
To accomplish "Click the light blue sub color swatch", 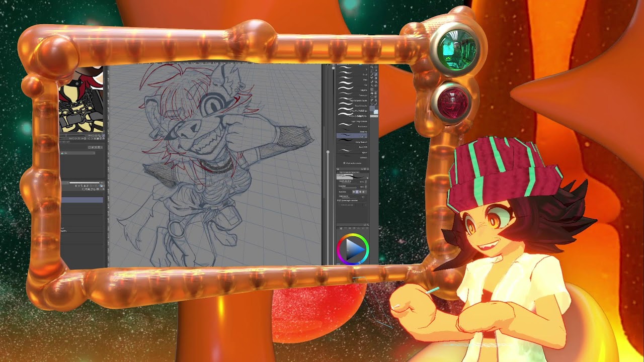I will point(376,112).
